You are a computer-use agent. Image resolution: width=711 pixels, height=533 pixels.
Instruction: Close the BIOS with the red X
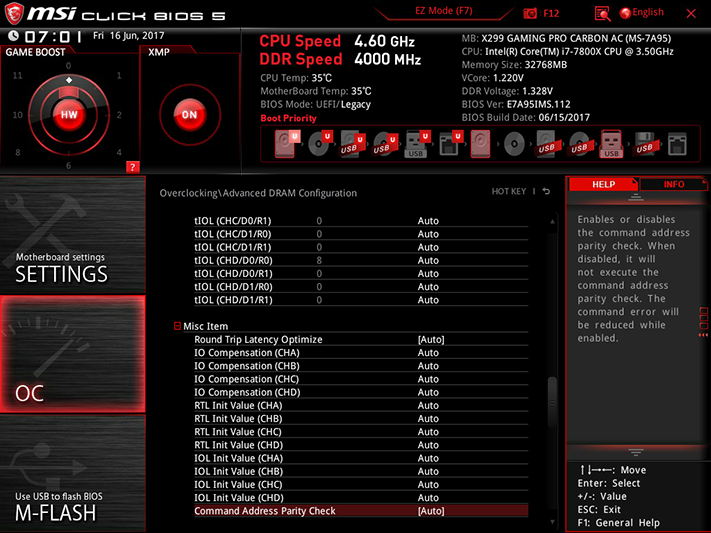[x=691, y=14]
